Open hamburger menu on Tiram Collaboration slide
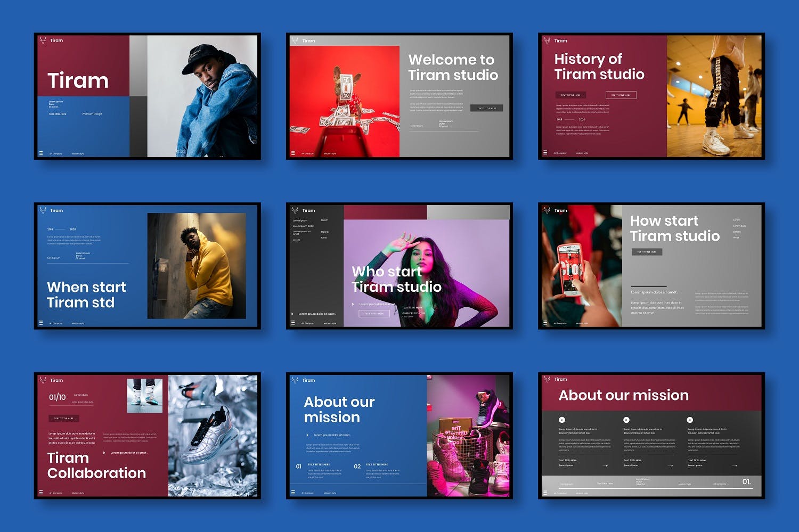The image size is (799, 532). pyautogui.click(x=40, y=493)
